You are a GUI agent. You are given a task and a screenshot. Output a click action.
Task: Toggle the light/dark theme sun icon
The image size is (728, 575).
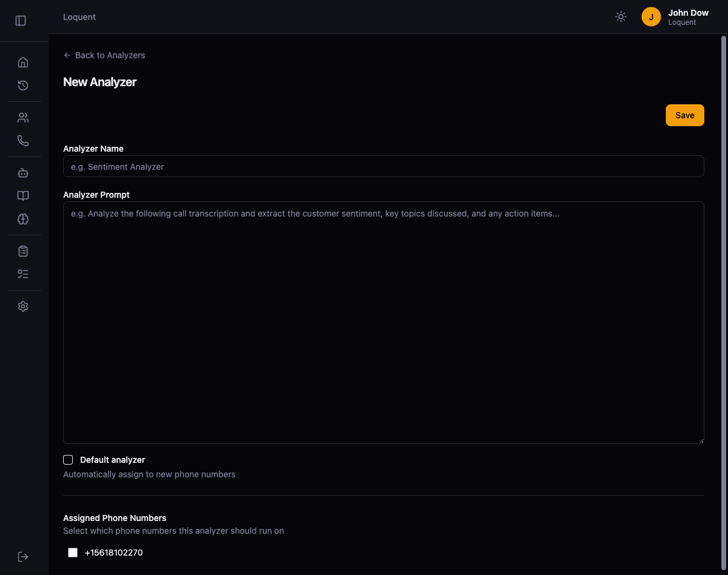[x=621, y=17]
